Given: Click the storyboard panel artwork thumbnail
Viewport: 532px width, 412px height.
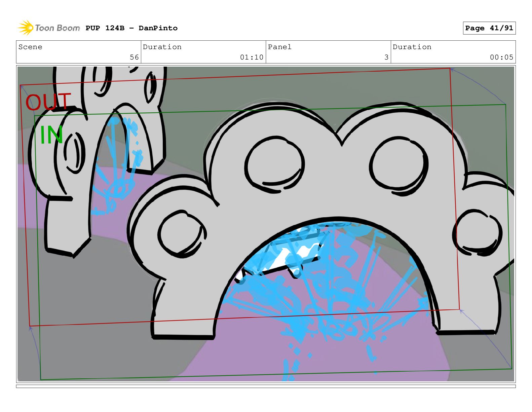Looking at the screenshot, I should click(x=266, y=224).
